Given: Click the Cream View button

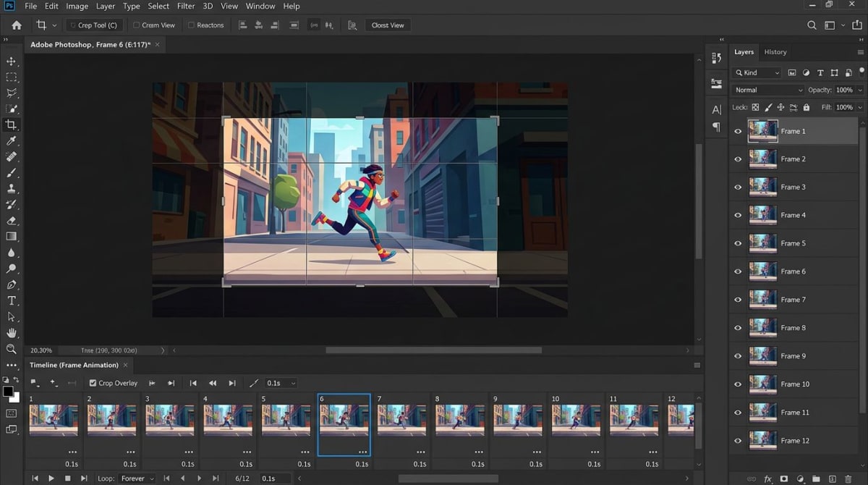Looking at the screenshot, I should tap(154, 25).
